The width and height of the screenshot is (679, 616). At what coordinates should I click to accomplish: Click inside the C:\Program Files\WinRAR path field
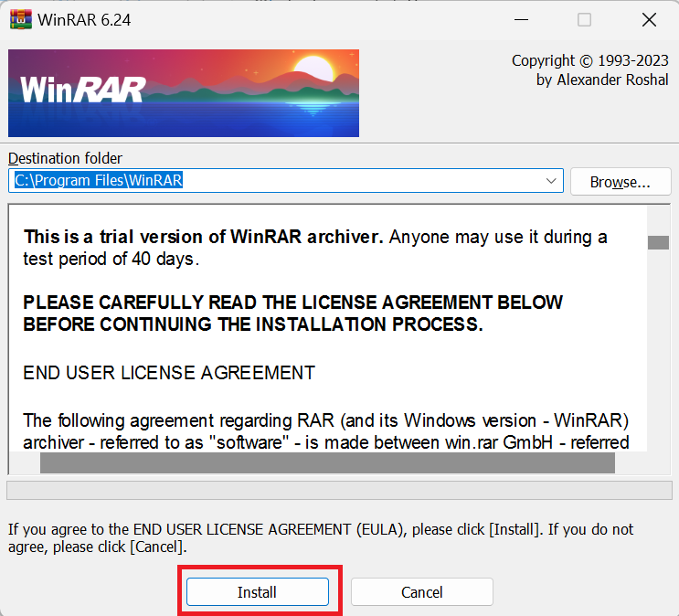(x=277, y=181)
